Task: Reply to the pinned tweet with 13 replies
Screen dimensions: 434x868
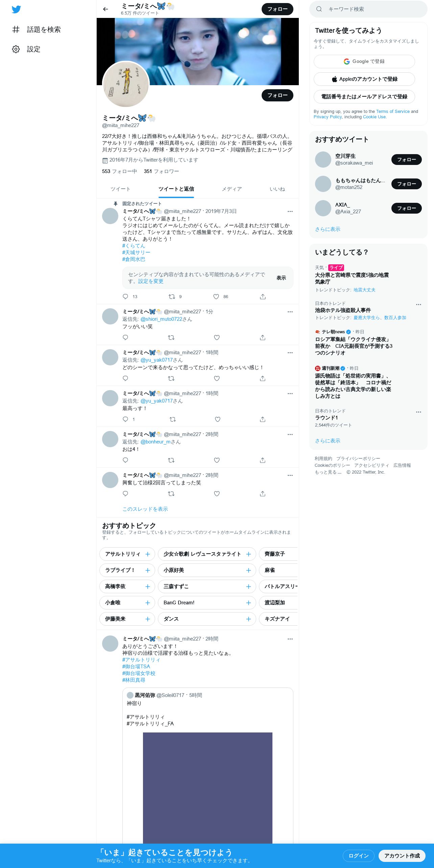Action: [x=125, y=296]
